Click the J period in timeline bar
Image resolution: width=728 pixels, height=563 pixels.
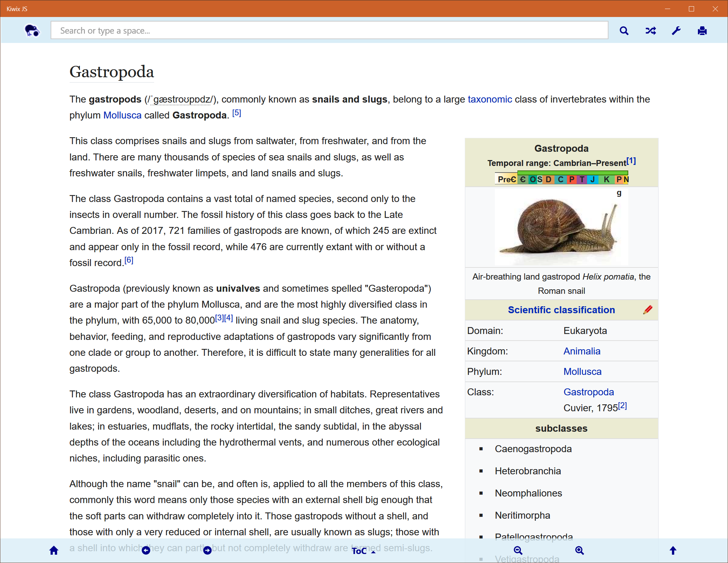click(593, 179)
